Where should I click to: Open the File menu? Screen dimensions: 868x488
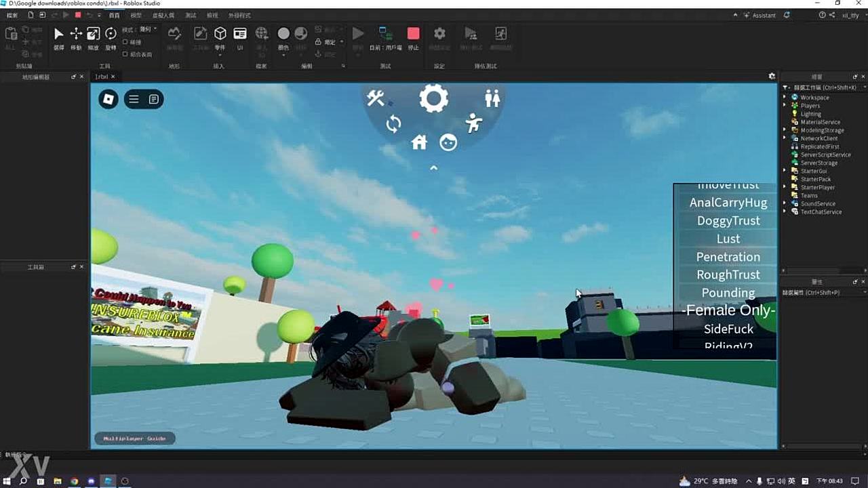coord(12,15)
